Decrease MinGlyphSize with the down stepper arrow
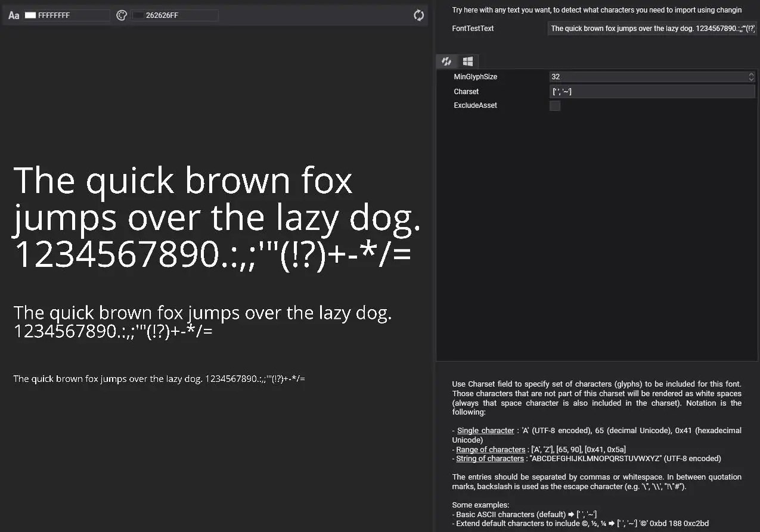760x532 pixels. pyautogui.click(x=751, y=79)
